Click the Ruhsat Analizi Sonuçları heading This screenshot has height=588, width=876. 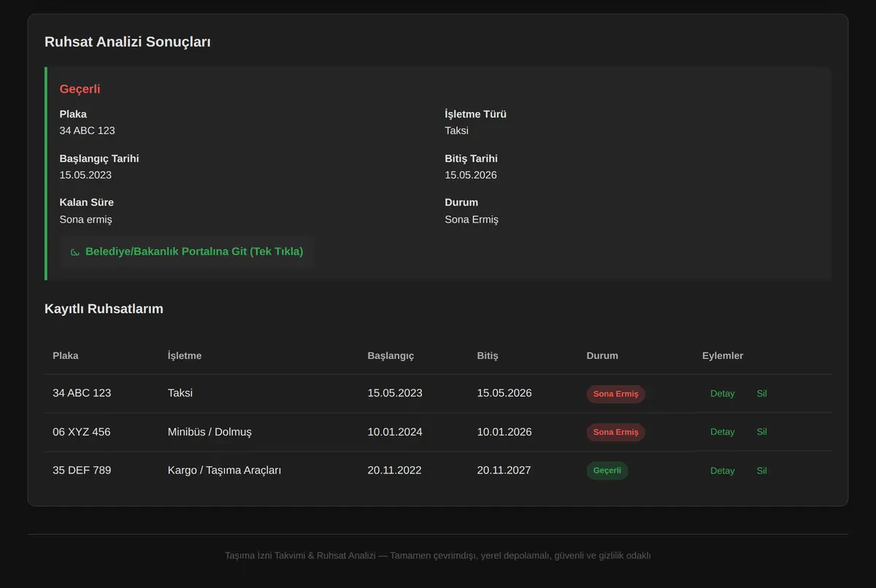click(x=128, y=42)
